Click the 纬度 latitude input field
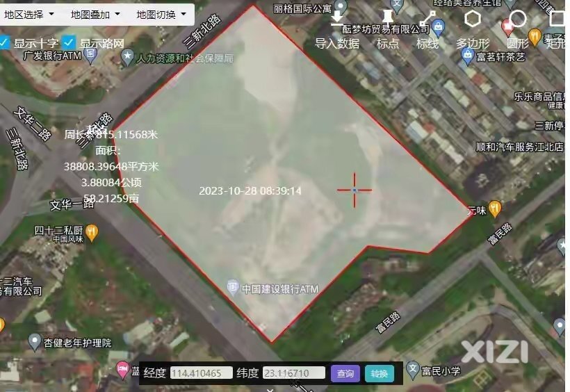The image size is (570, 392). coord(294,373)
